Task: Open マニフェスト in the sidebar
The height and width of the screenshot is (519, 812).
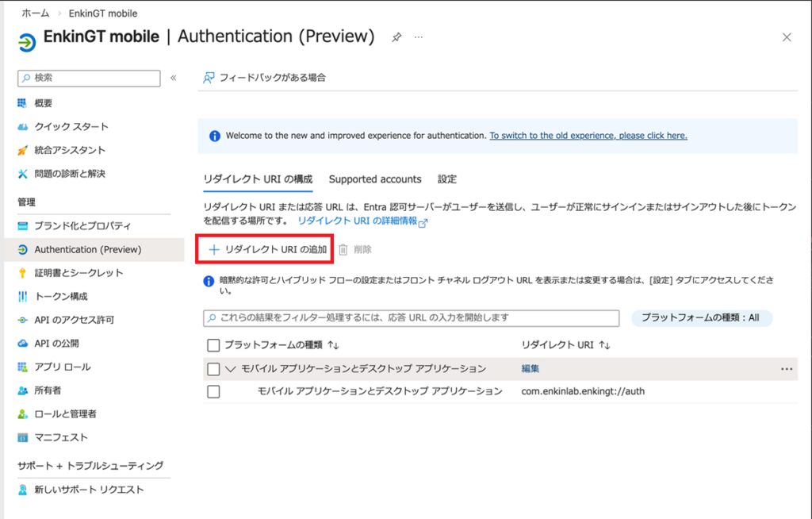Action: tap(61, 437)
